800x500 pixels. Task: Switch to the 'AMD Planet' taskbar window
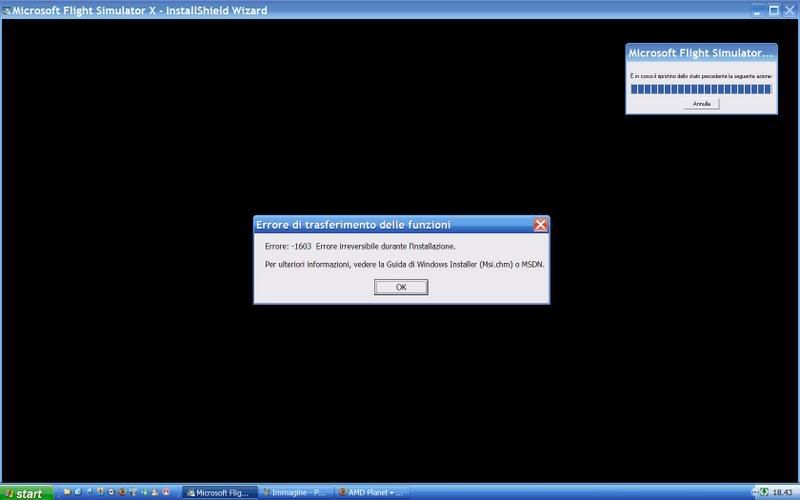[371, 493]
